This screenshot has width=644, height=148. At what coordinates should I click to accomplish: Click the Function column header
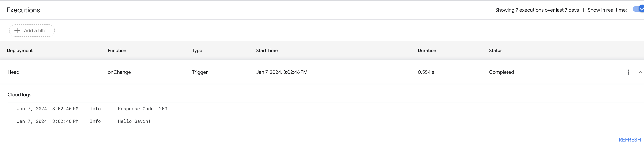coord(117,51)
